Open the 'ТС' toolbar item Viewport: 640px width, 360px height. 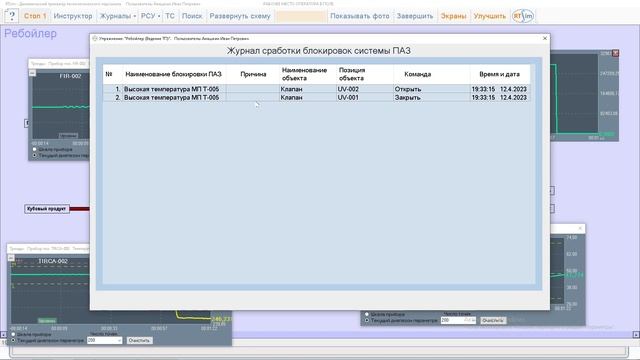pyautogui.click(x=170, y=16)
